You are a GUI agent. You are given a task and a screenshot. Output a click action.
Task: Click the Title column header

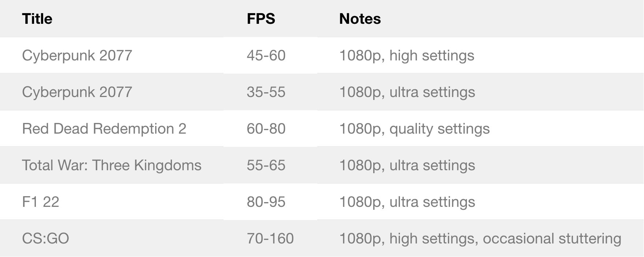pos(37,19)
